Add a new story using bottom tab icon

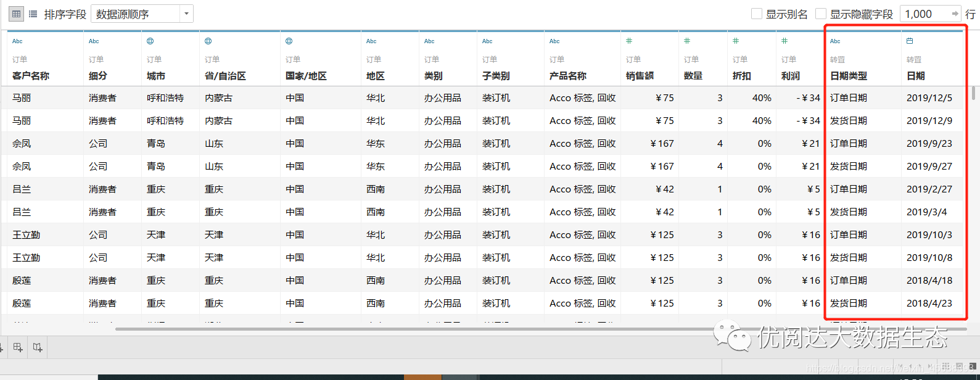coord(38,347)
